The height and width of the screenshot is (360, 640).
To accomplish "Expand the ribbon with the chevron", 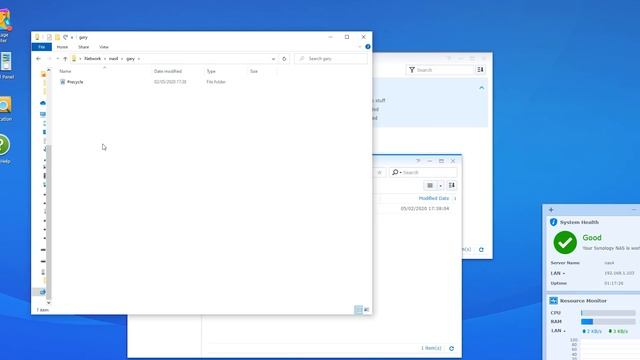I will tap(360, 47).
